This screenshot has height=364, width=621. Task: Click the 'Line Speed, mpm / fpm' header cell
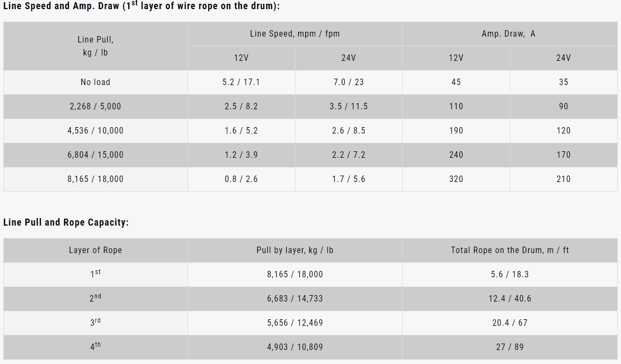coord(295,34)
